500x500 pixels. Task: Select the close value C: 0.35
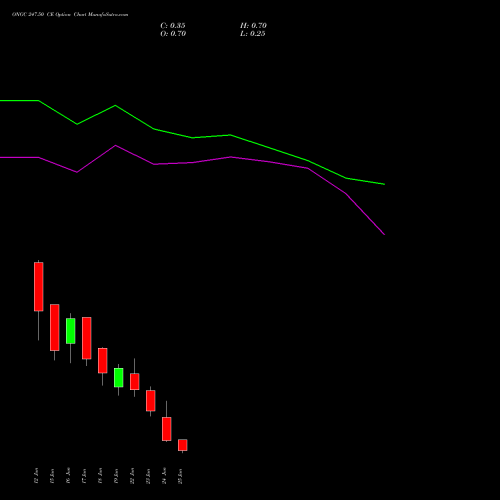tap(173, 26)
